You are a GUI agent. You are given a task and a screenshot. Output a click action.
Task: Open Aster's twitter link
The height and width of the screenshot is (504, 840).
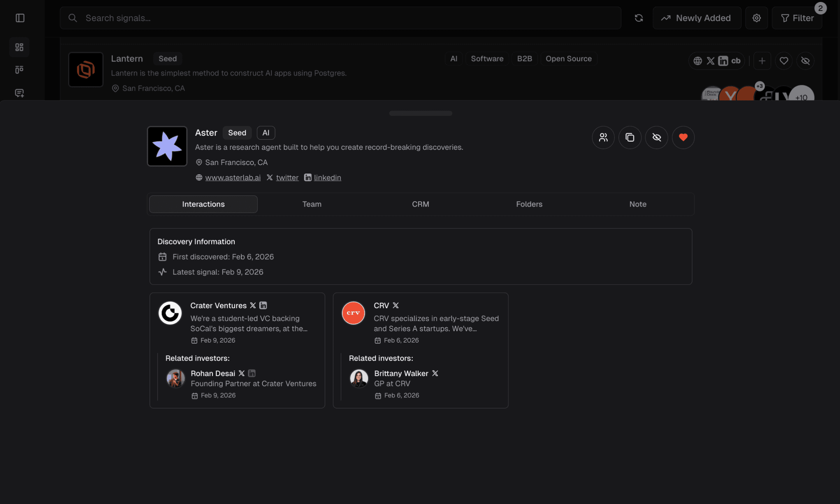click(x=287, y=177)
